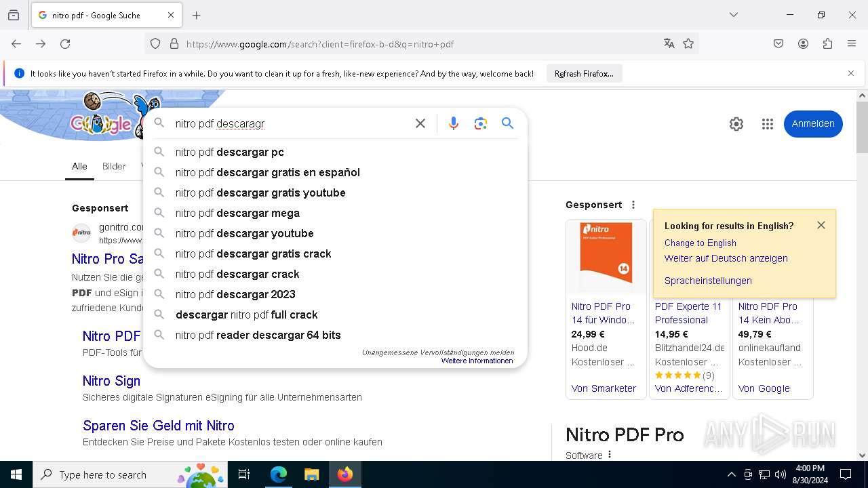
Task: Reload the current page
Action: point(65,43)
